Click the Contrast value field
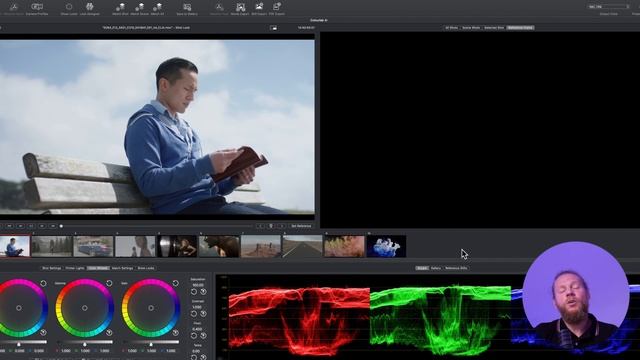This screenshot has width=640, height=360. coord(197,307)
